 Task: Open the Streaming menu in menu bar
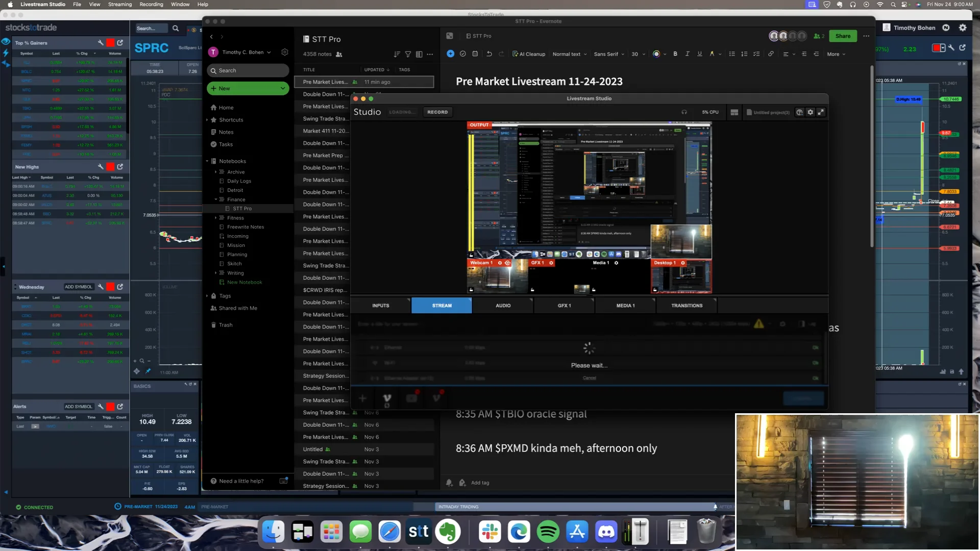120,4
